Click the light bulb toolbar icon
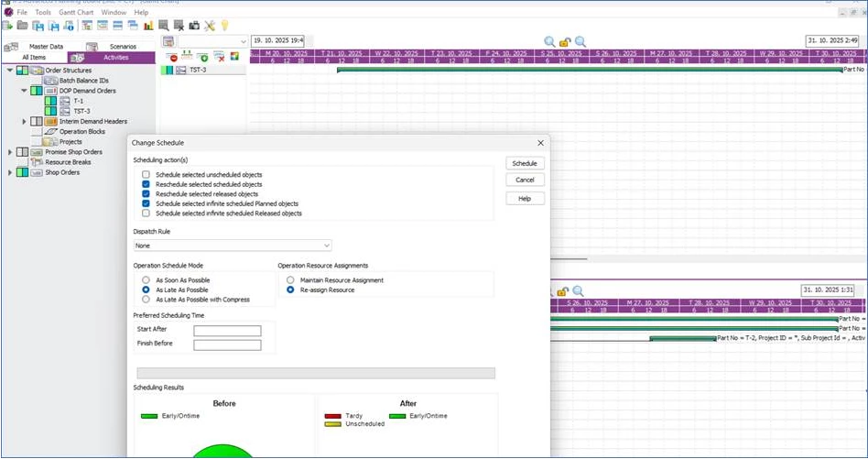 [x=224, y=26]
